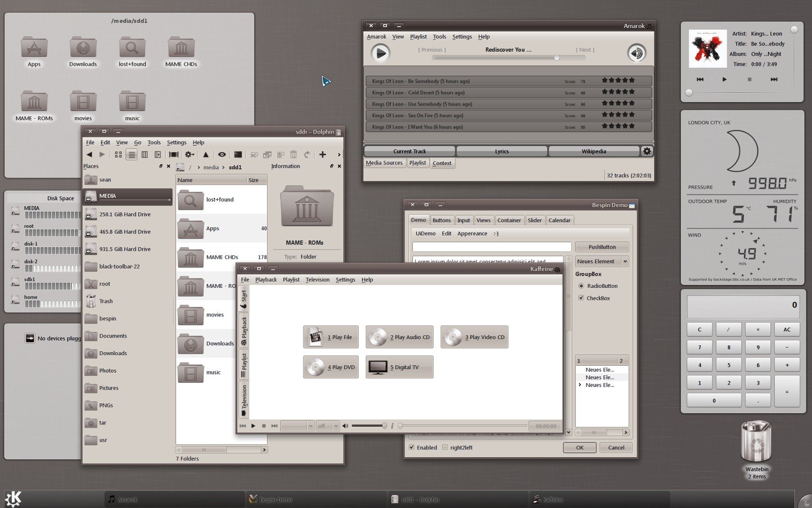Click Play File icon in Kaffeine
This screenshot has width=812, height=508.
coord(331,337)
